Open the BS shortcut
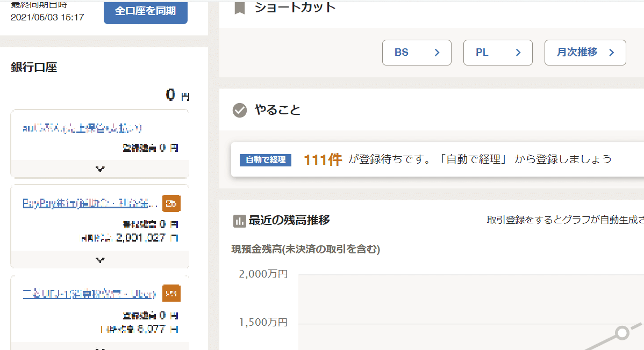 click(417, 53)
